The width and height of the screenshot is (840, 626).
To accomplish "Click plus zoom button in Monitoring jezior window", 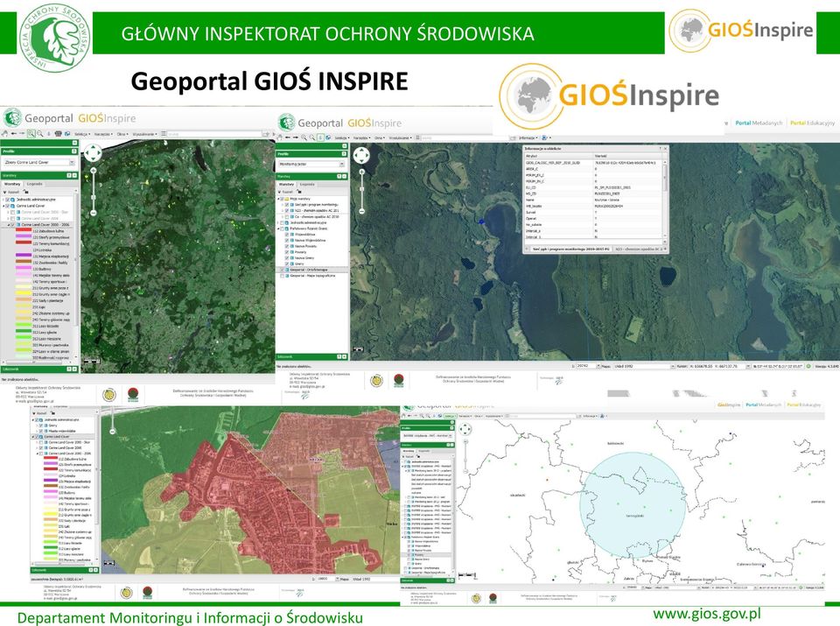I will point(361,172).
